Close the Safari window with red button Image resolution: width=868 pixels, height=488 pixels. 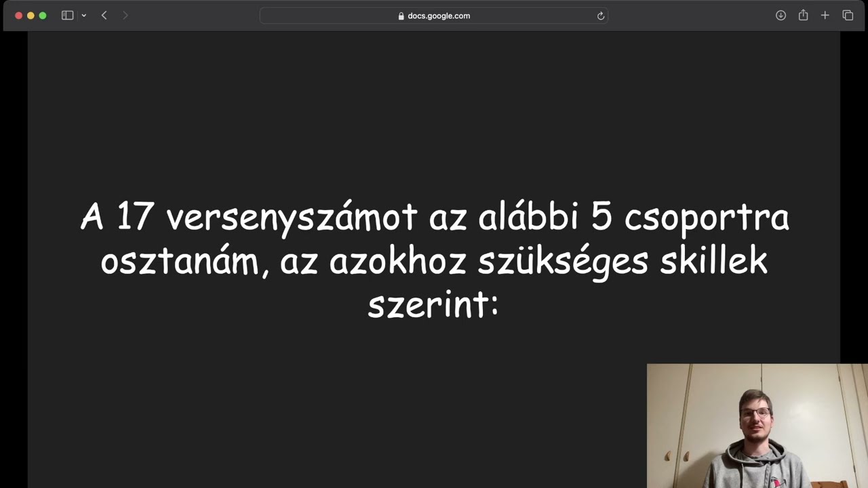[x=18, y=16]
